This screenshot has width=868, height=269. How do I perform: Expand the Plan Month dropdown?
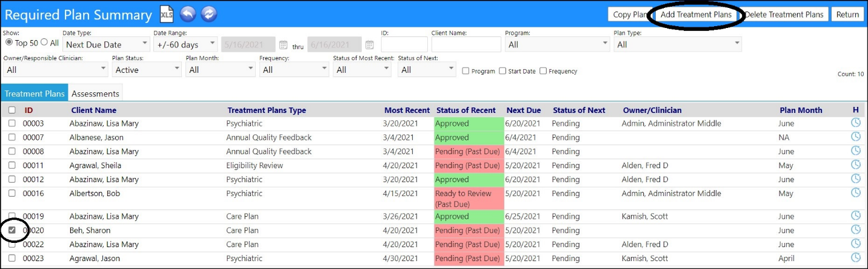tap(221, 70)
